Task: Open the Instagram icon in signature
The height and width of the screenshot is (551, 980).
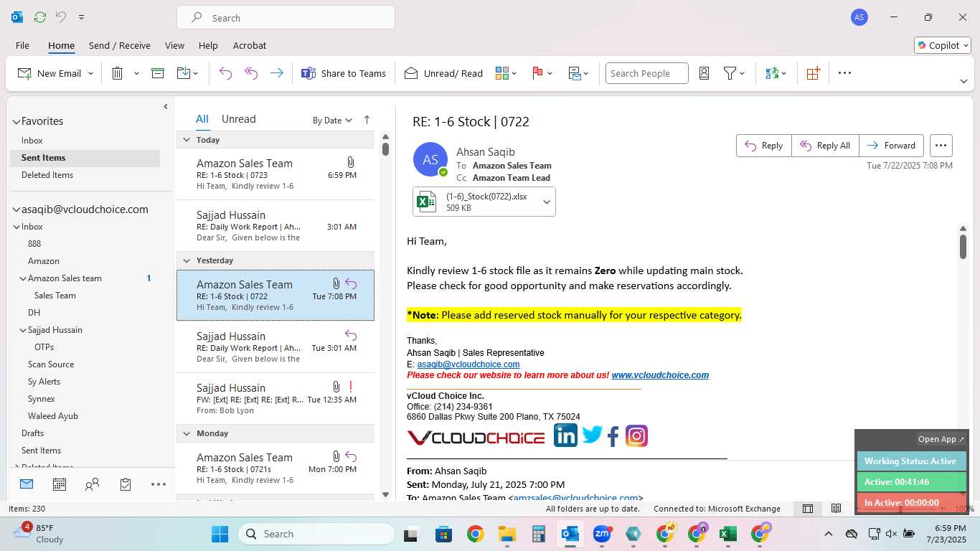Action: click(x=636, y=435)
